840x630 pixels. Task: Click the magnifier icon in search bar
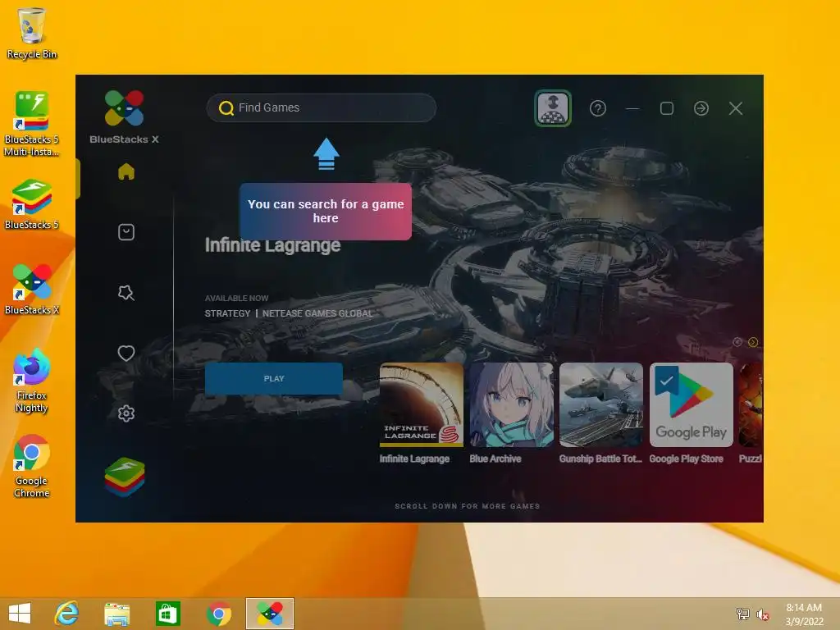(226, 108)
